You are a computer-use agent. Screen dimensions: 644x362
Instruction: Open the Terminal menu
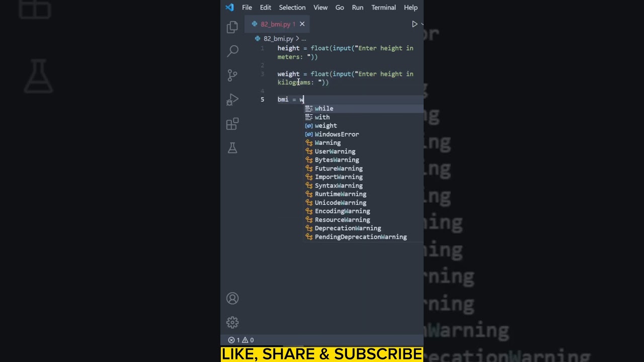[383, 8]
